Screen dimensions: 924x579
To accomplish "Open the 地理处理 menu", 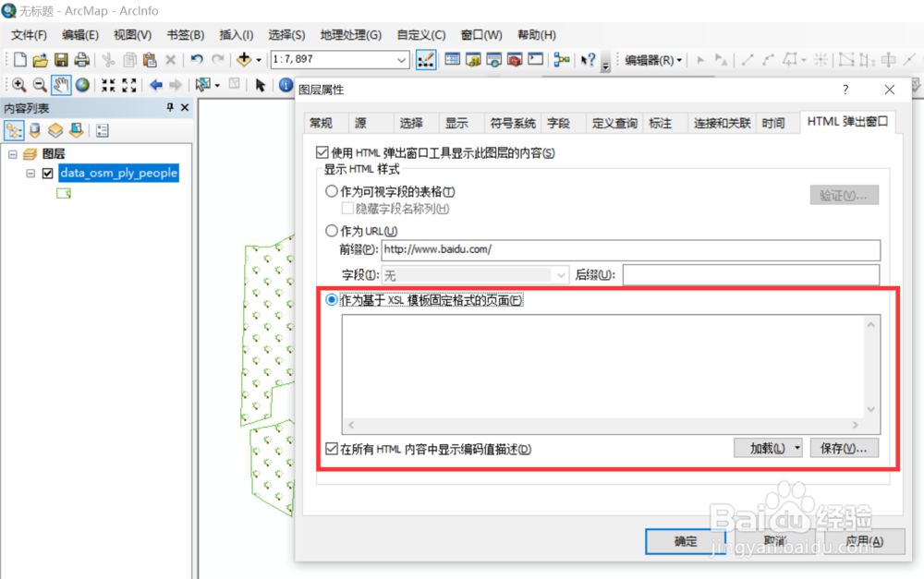I will tap(350, 35).
